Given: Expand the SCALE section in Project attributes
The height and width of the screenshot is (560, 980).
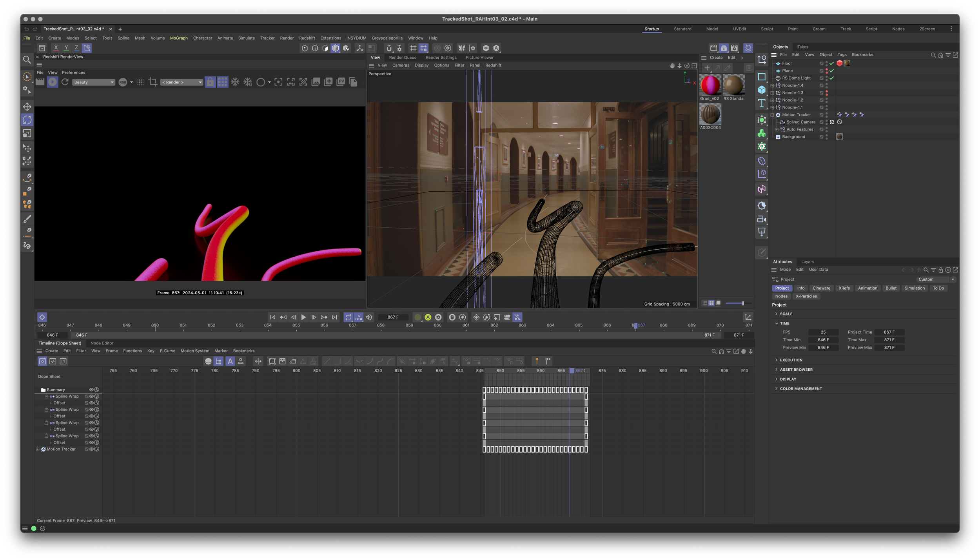Looking at the screenshot, I should pos(776,314).
